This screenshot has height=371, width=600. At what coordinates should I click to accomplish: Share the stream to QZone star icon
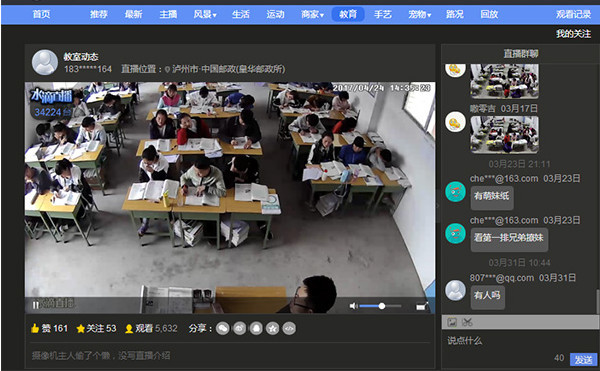pos(272,329)
